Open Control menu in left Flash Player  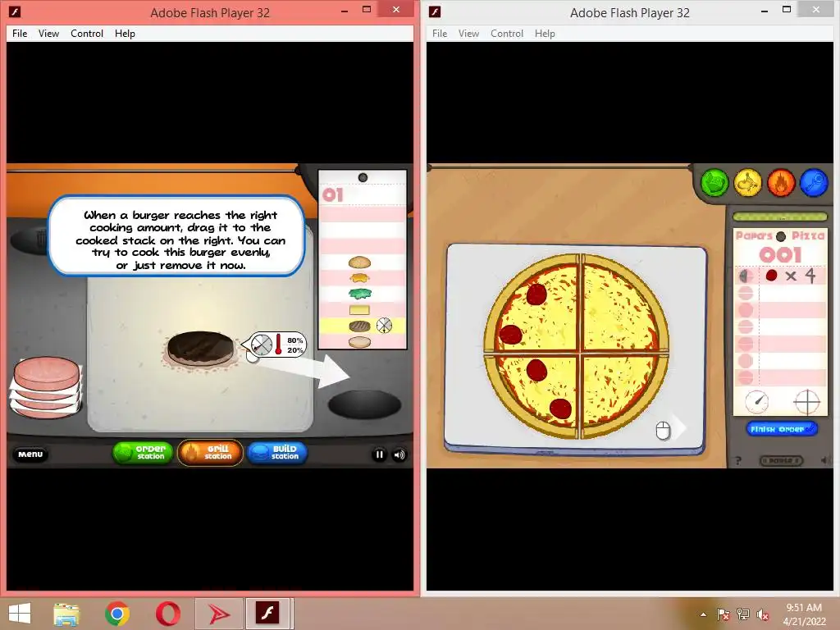click(87, 33)
